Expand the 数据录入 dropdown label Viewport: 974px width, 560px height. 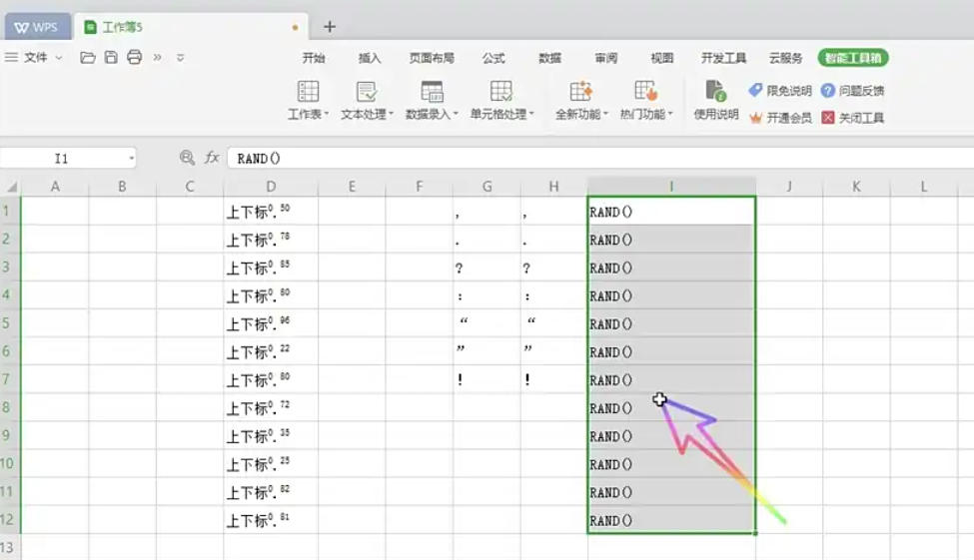(x=432, y=114)
